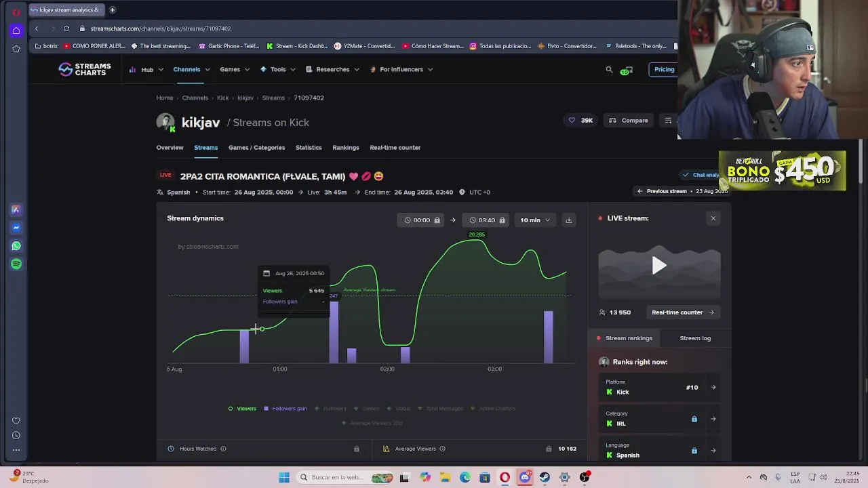The width and height of the screenshot is (868, 488).
Task: Open Opera sidebar bookmarks star icon
Action: [x=16, y=49]
